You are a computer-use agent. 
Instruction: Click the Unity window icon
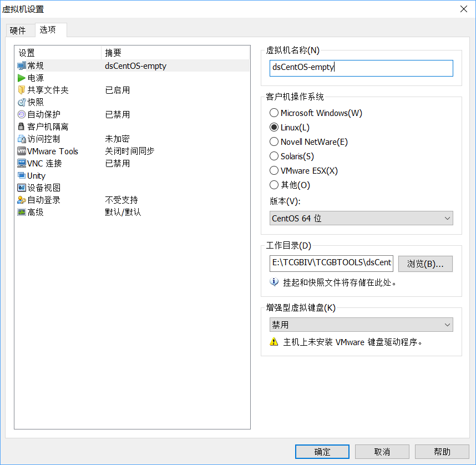[22, 175]
